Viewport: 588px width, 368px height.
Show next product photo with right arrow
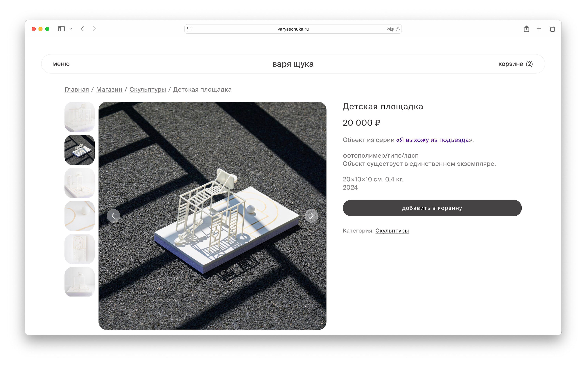(311, 216)
